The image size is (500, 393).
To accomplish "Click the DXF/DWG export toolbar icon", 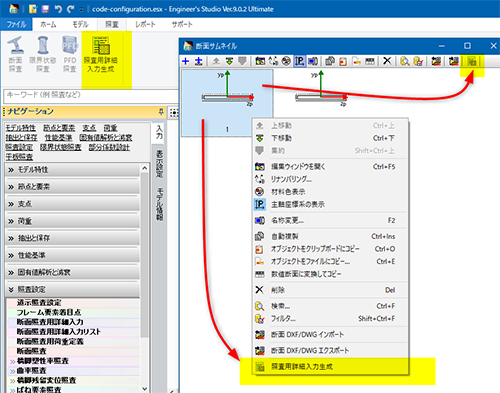I will [x=454, y=61].
